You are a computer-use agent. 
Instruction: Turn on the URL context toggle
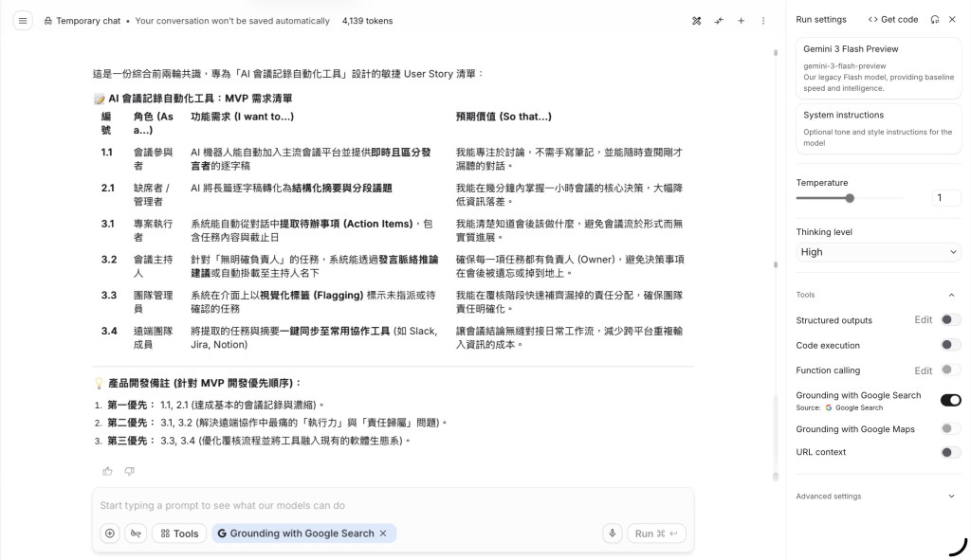[x=950, y=452]
